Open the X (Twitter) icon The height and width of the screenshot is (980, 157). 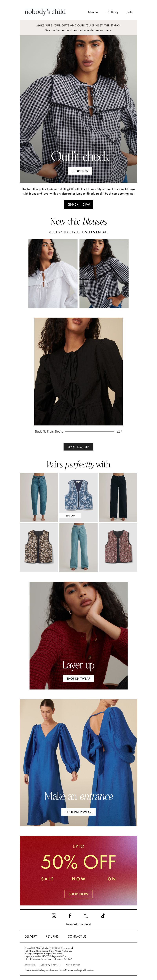coord(86,915)
